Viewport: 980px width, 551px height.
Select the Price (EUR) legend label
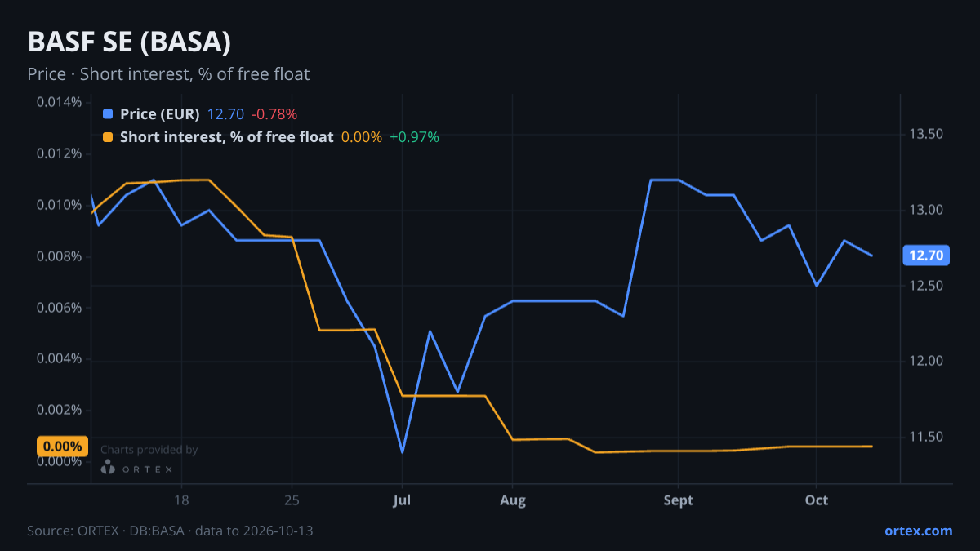tap(159, 114)
